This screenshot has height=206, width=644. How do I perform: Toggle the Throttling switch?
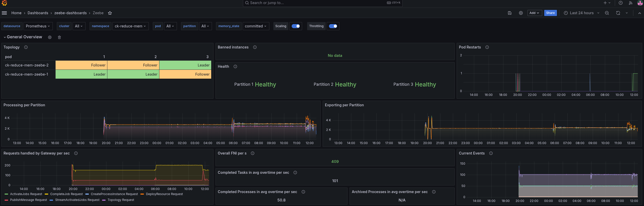[x=333, y=26]
